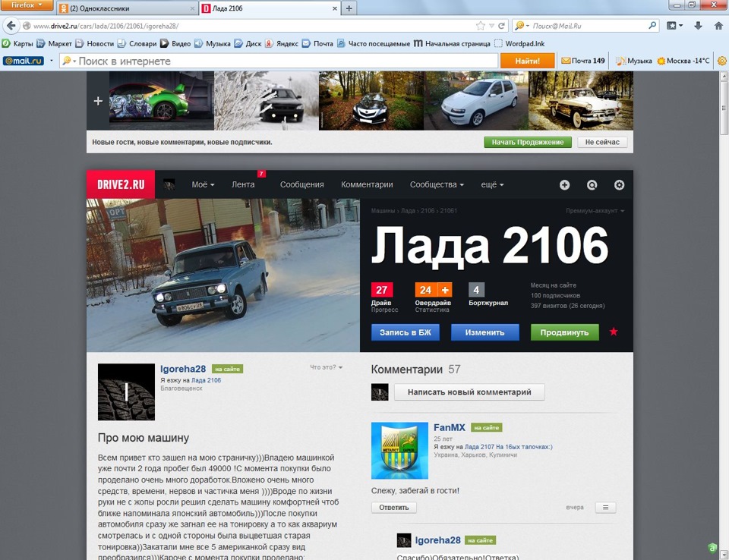Close the Лада 2106 tab

[334, 8]
